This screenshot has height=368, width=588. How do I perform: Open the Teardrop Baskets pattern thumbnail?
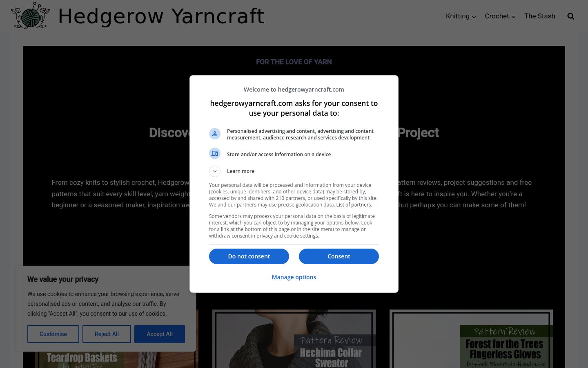click(116, 360)
